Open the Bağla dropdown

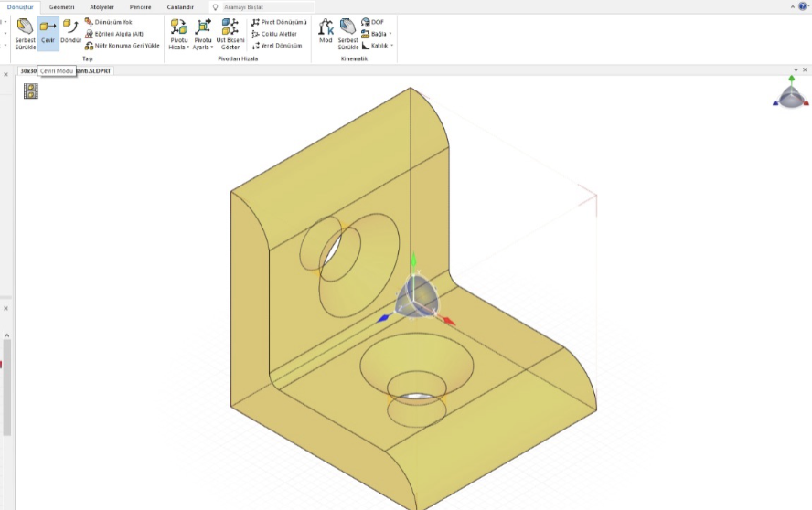(377, 34)
